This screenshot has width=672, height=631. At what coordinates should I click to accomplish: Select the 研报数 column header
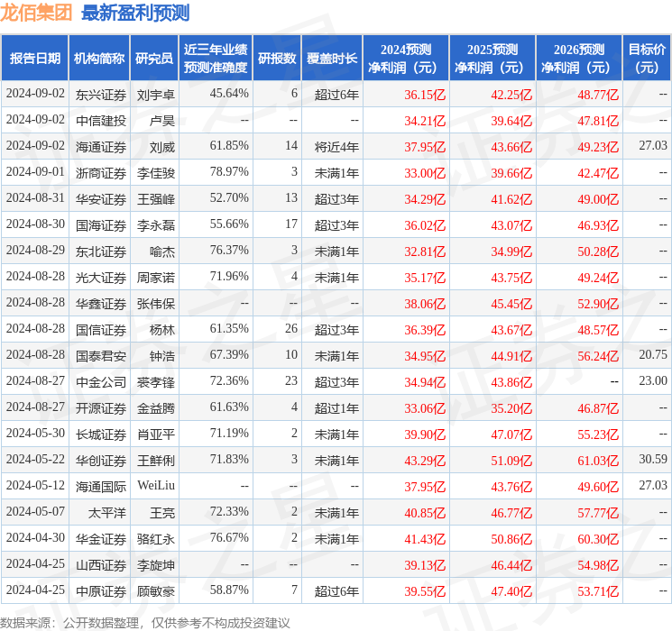coord(277,59)
